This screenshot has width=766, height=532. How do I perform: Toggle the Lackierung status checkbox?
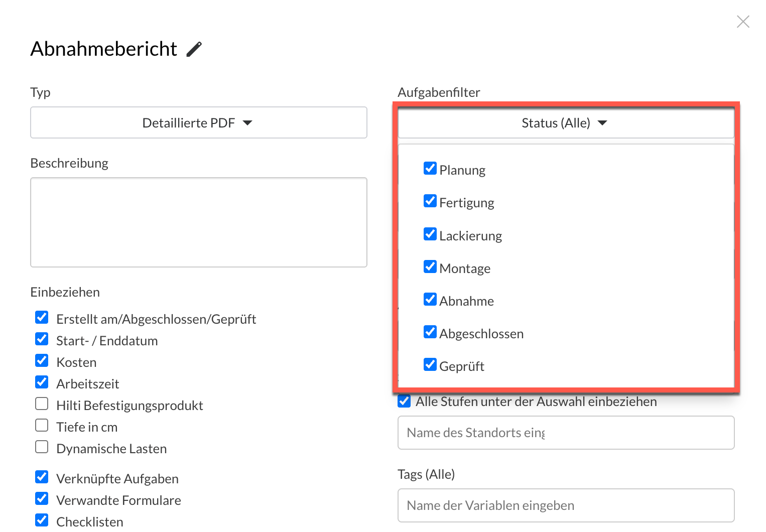tap(430, 234)
